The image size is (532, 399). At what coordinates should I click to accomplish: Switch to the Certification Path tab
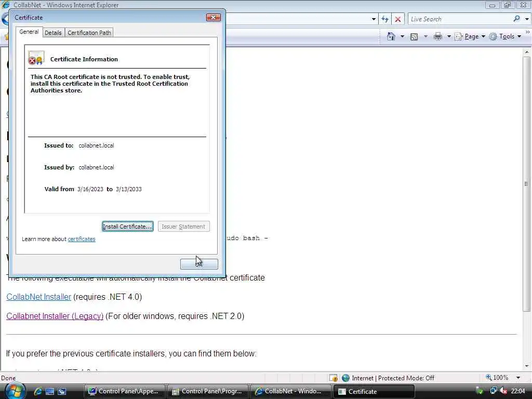pos(89,33)
